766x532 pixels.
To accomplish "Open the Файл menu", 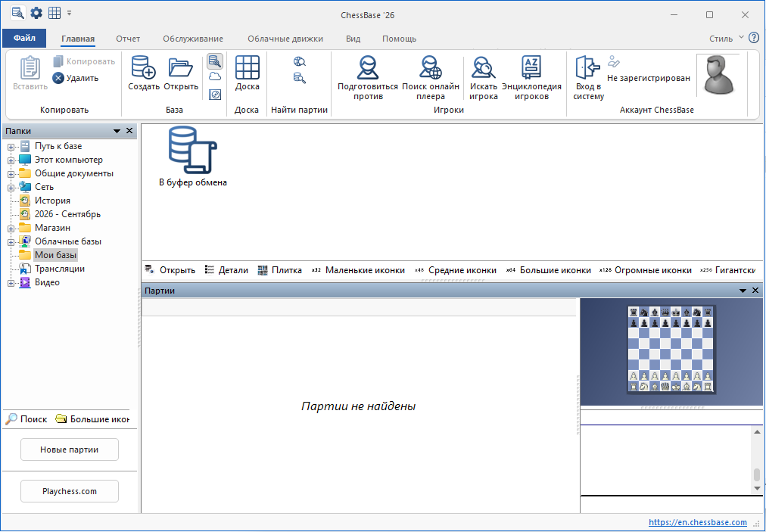I will pyautogui.click(x=24, y=38).
